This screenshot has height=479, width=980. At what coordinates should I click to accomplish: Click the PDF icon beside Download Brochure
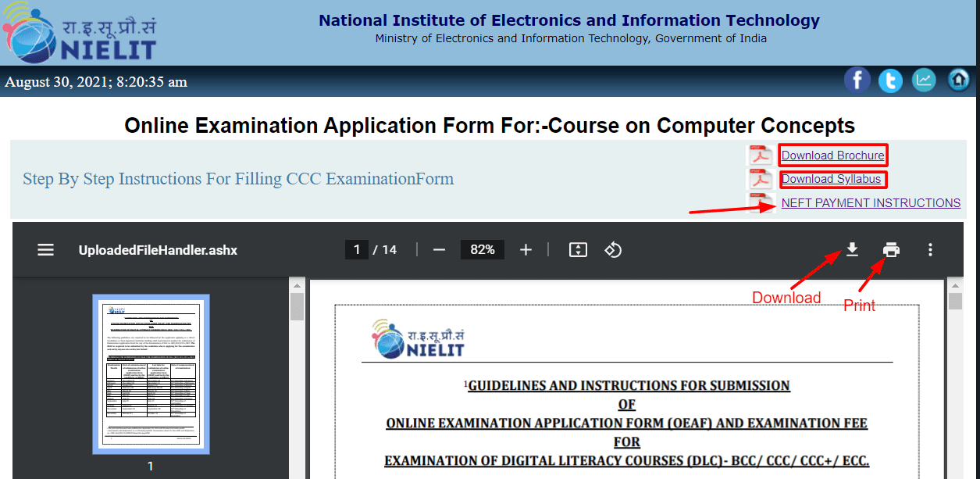click(759, 155)
